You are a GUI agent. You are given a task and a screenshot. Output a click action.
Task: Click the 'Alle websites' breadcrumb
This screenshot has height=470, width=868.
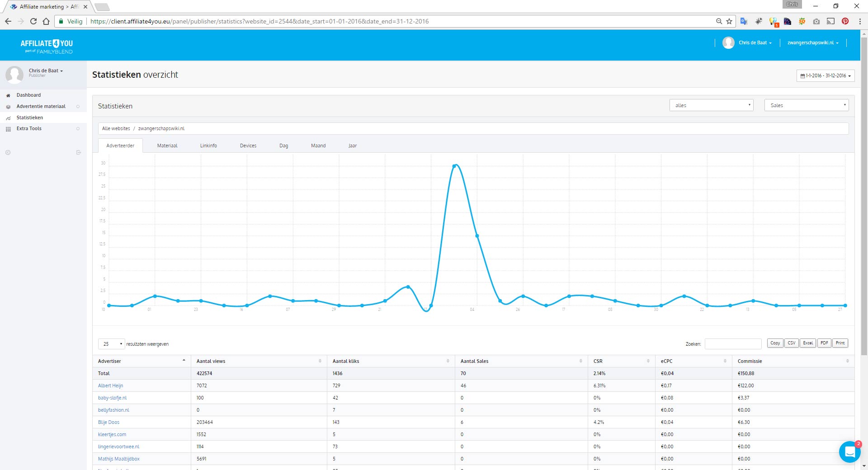116,128
